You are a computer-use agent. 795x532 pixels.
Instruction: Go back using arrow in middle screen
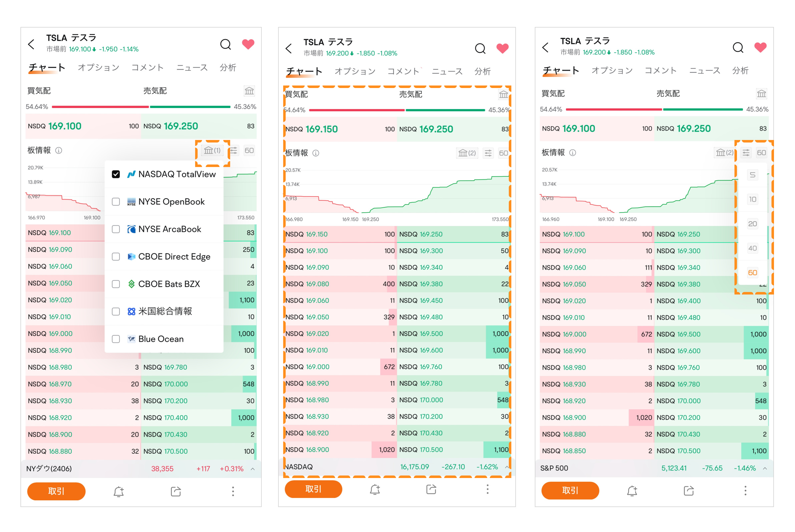[x=289, y=49]
